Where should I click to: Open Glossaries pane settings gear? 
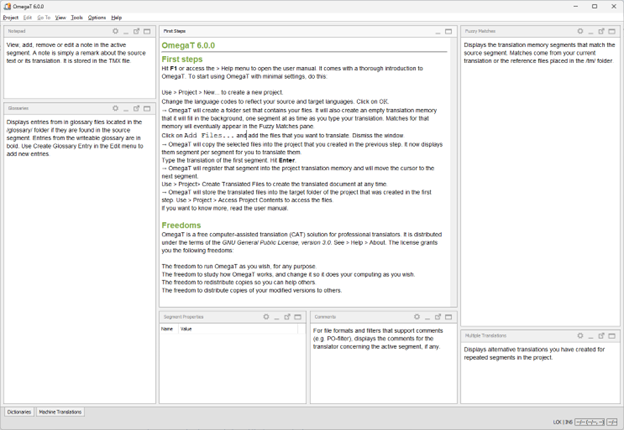tap(115, 108)
